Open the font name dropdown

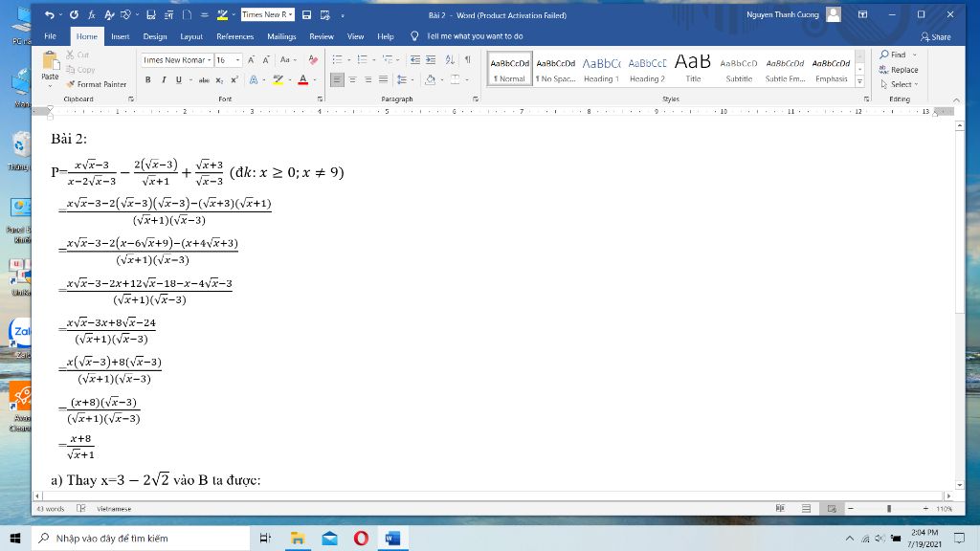tap(209, 60)
